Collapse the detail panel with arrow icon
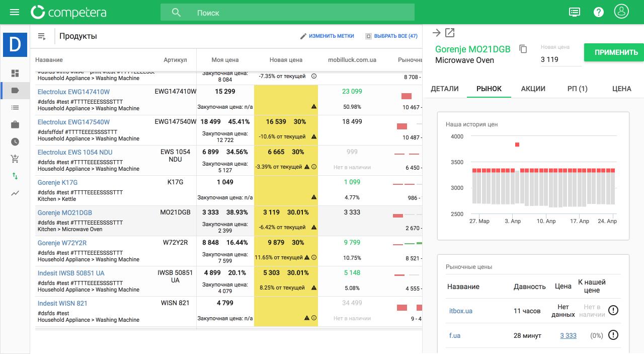Image resolution: width=644 pixels, height=354 pixels. pos(437,33)
